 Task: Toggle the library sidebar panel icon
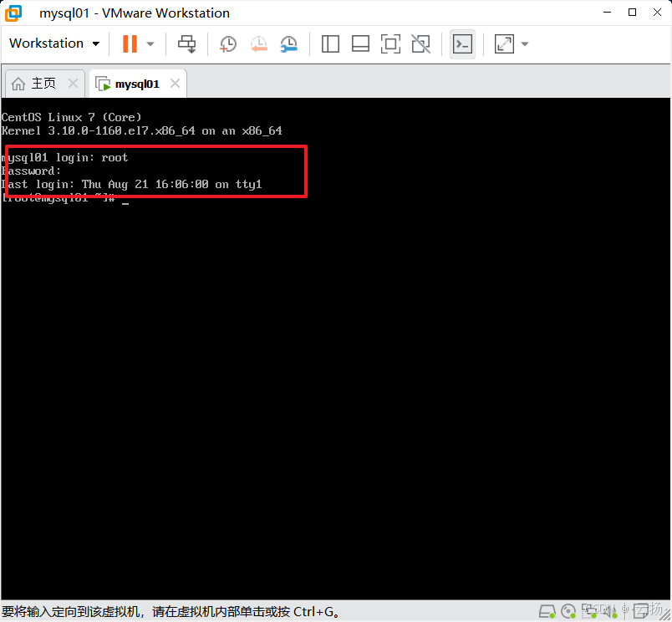[330, 43]
